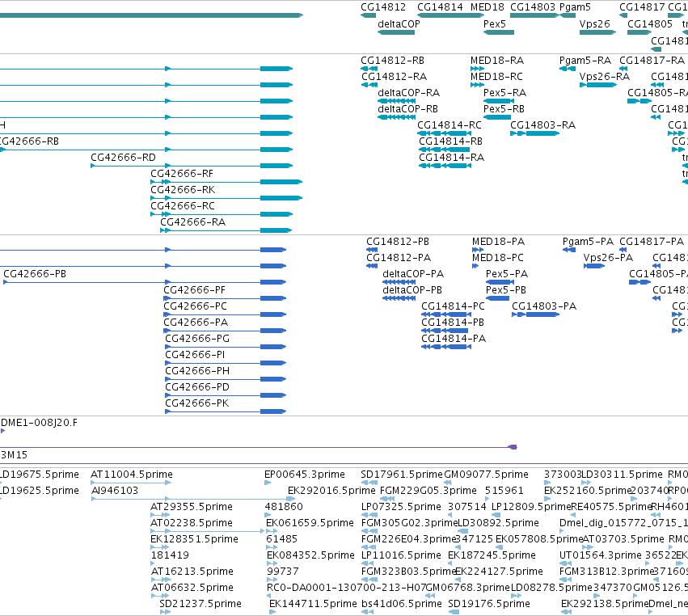
Task: Open transcript Pex5-RA
Action: pos(504,93)
